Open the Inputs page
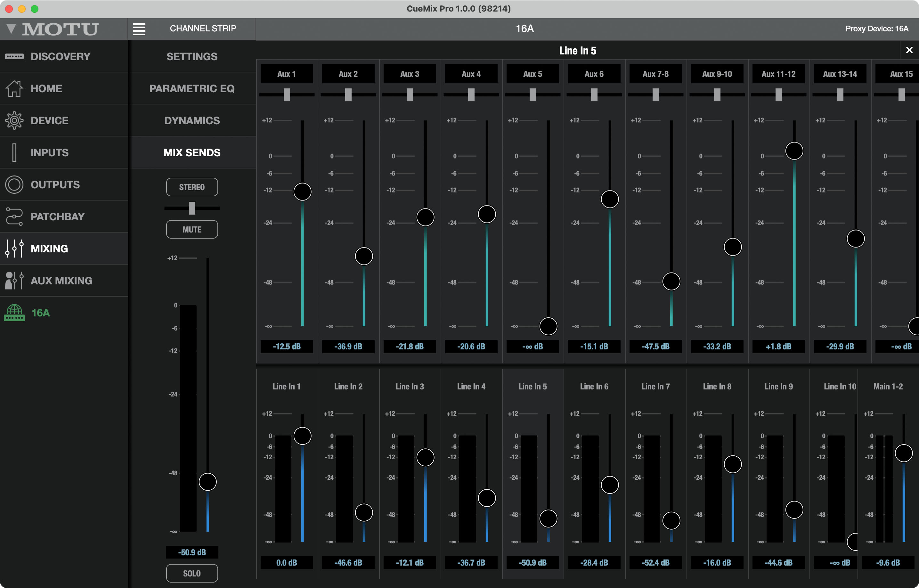This screenshot has width=919, height=588. [64, 153]
